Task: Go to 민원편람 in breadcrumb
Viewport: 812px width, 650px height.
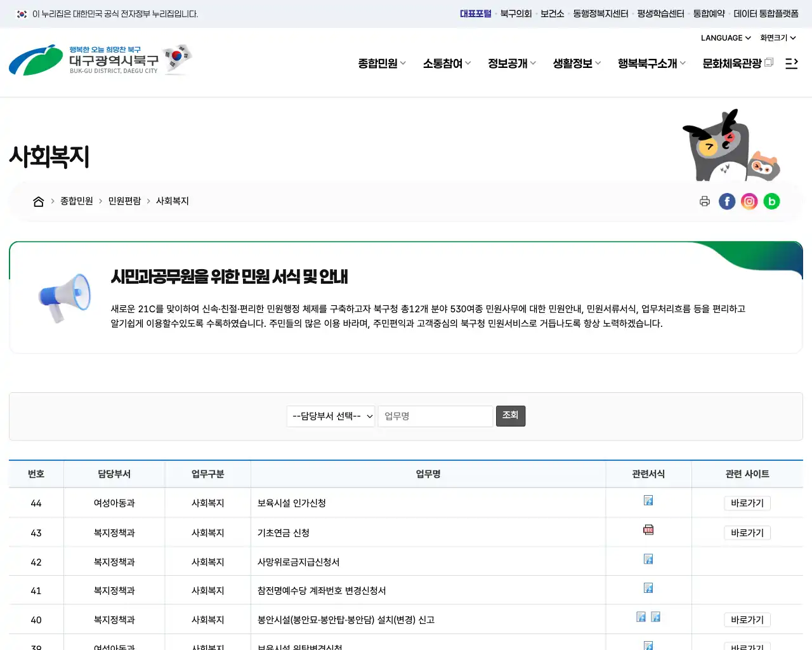Action: pyautogui.click(x=124, y=201)
